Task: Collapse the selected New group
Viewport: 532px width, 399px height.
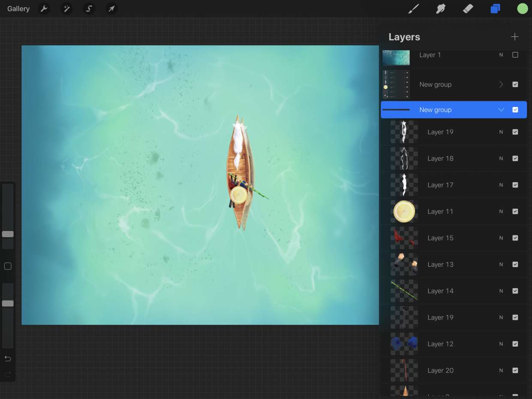Action: [x=501, y=110]
